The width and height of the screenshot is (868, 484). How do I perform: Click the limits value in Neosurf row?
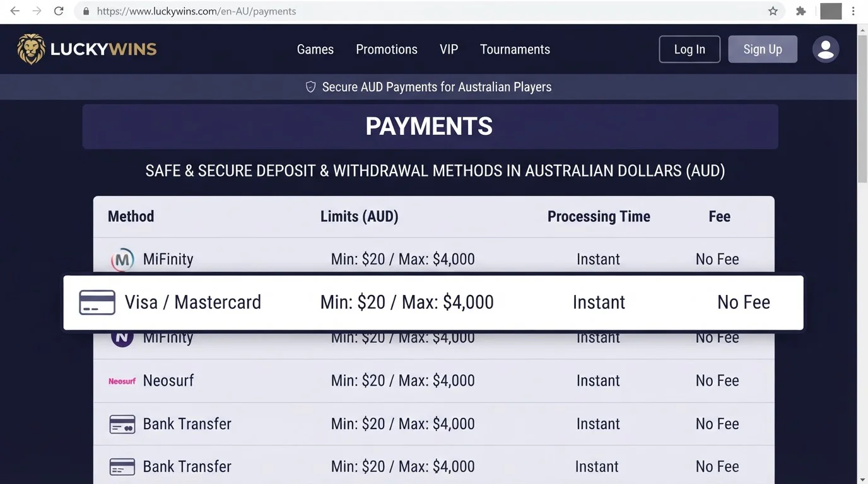403,381
